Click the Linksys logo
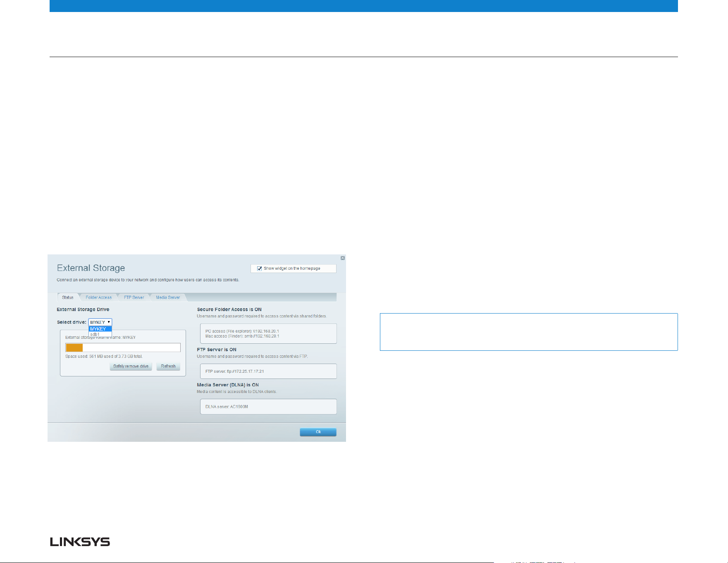 80,542
